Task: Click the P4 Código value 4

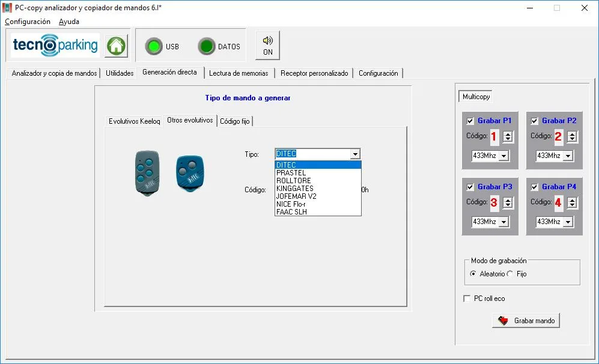Action: click(558, 202)
